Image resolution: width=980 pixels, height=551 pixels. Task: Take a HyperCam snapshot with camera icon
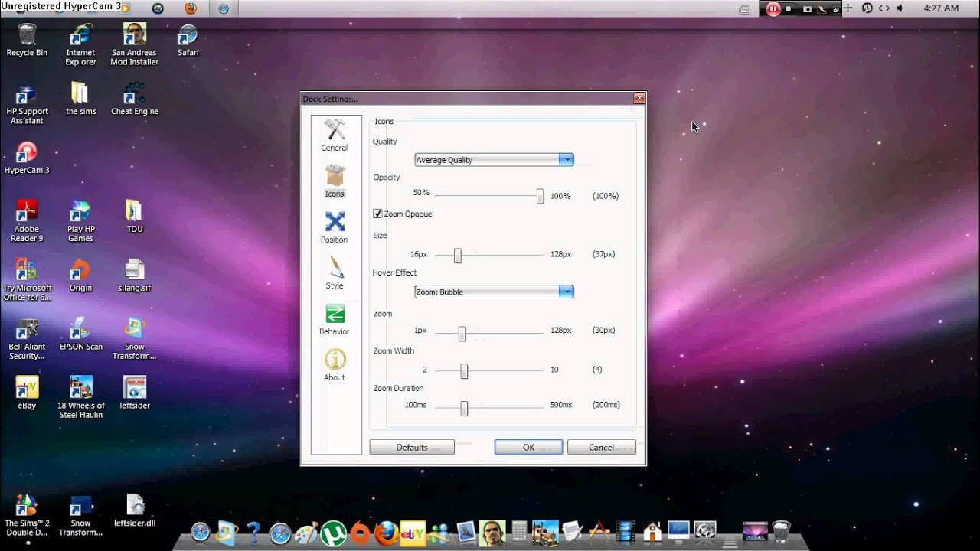(x=807, y=8)
